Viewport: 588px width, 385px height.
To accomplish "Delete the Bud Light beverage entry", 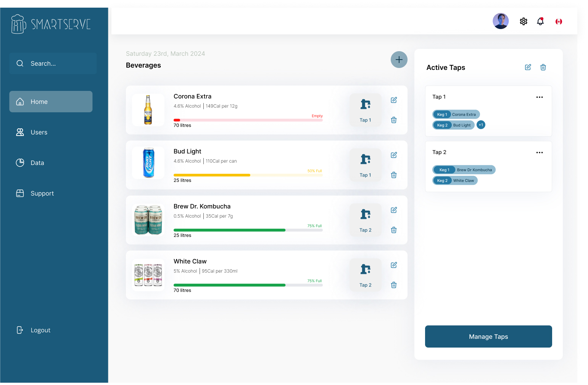I will [x=393, y=175].
